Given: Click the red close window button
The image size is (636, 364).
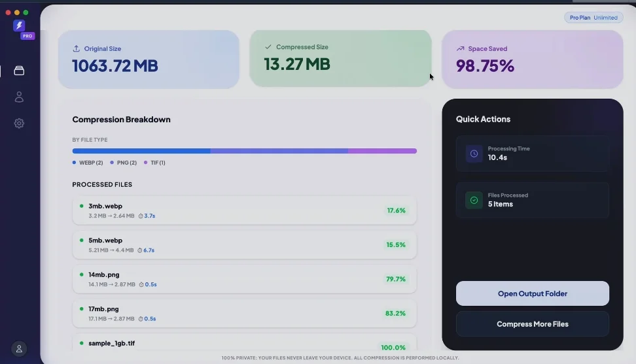Looking at the screenshot, I should 8,12.
